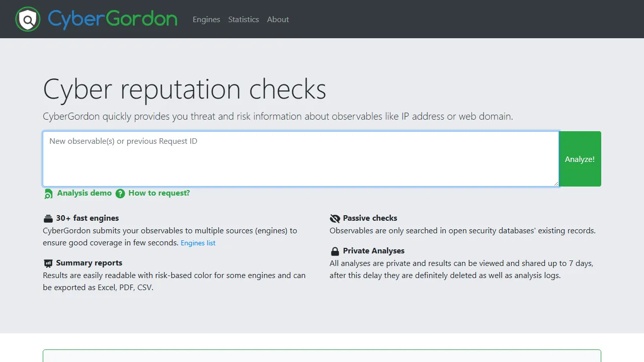
Task: Click the crossed-eye icon beside Passive checks
Action: click(x=335, y=218)
